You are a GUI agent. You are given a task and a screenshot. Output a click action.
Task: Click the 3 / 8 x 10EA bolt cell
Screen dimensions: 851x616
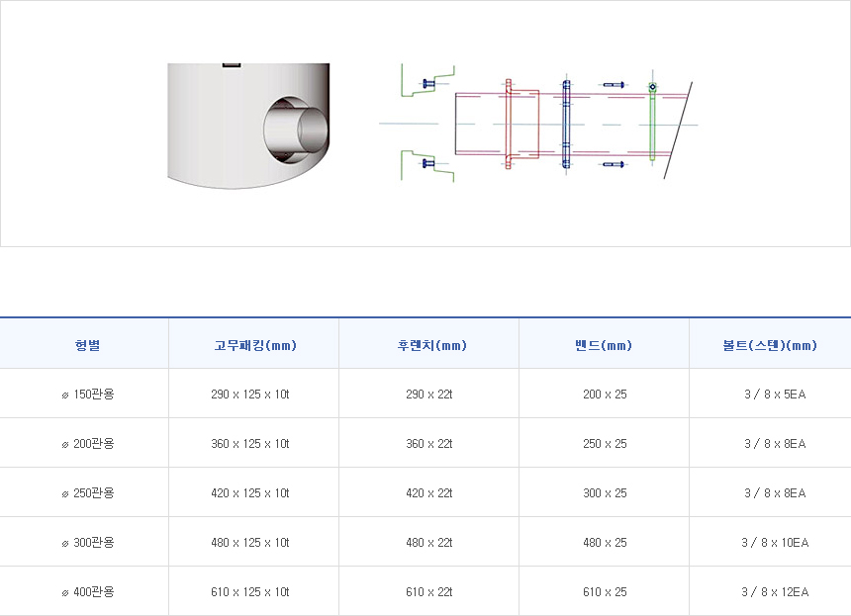(775, 543)
